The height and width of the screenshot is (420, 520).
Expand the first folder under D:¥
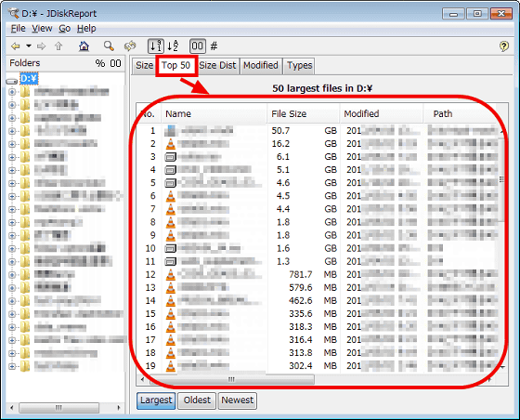tap(12, 92)
